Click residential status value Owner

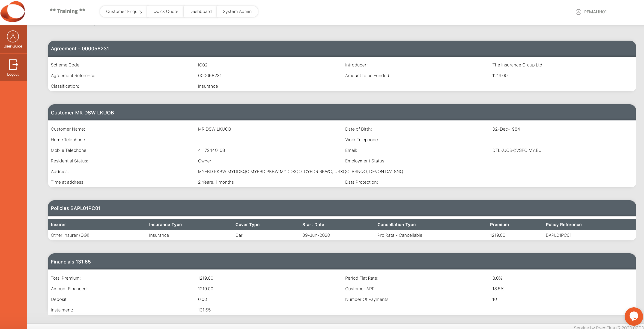point(205,161)
